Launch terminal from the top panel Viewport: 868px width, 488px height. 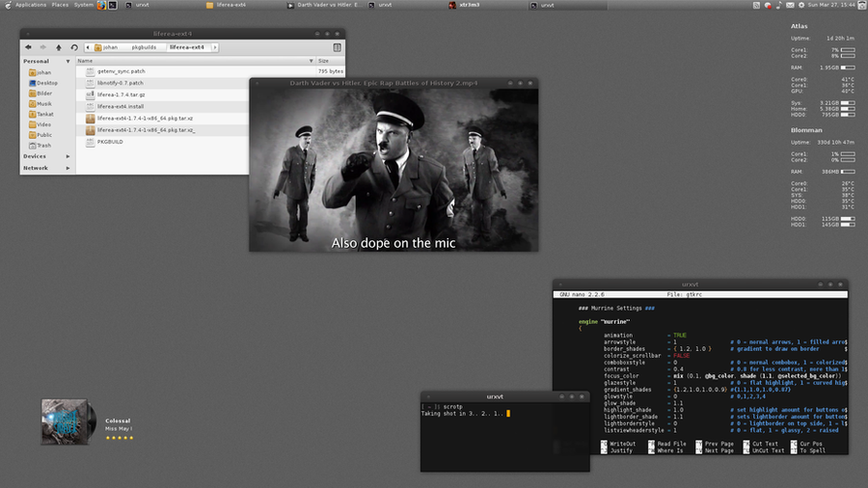pyautogui.click(x=113, y=5)
